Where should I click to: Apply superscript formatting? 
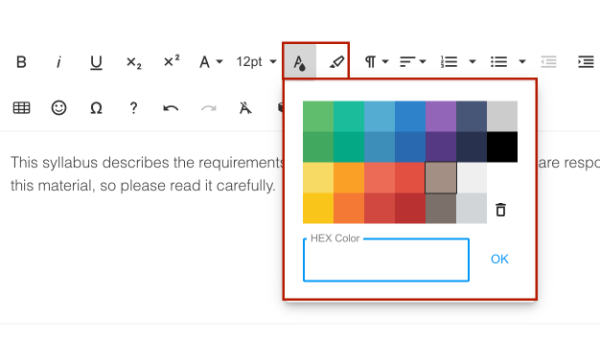coord(171,61)
